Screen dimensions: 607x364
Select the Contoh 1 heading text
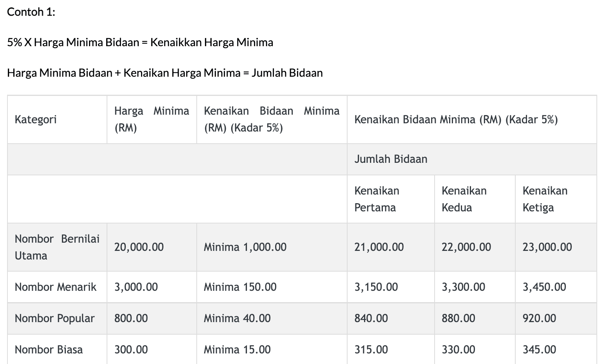(31, 12)
